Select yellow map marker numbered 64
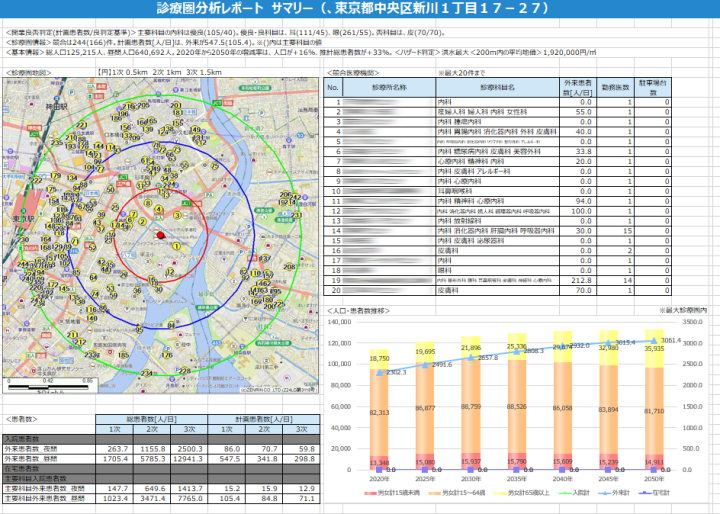 pyautogui.click(x=93, y=277)
